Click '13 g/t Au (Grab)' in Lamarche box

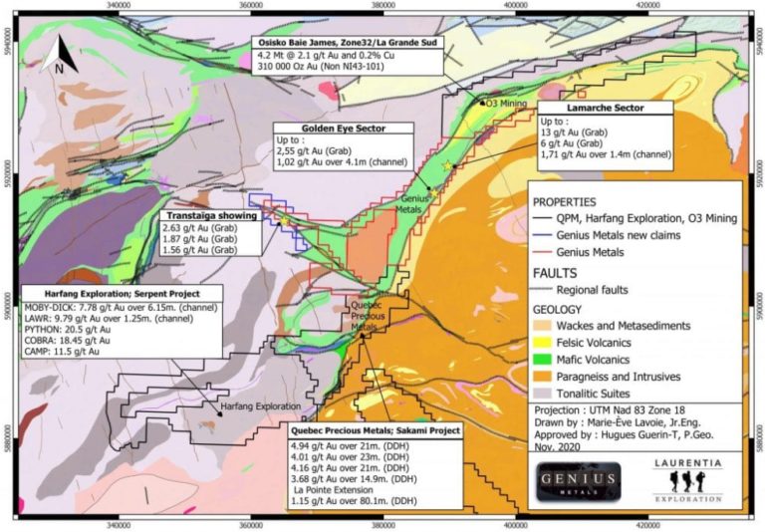[574, 133]
